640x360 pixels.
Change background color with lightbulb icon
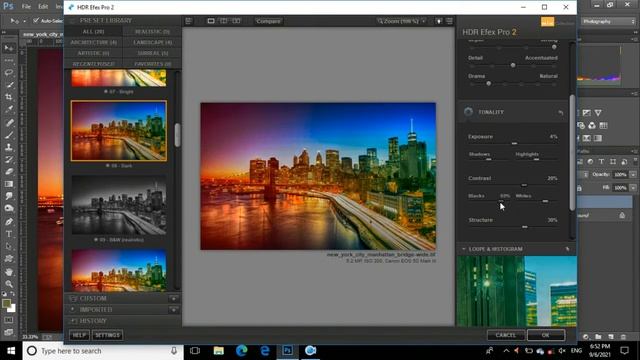pos(439,21)
